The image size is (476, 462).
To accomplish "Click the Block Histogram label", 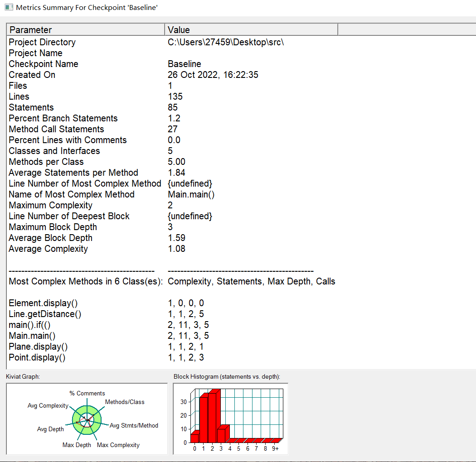I will point(227,376).
